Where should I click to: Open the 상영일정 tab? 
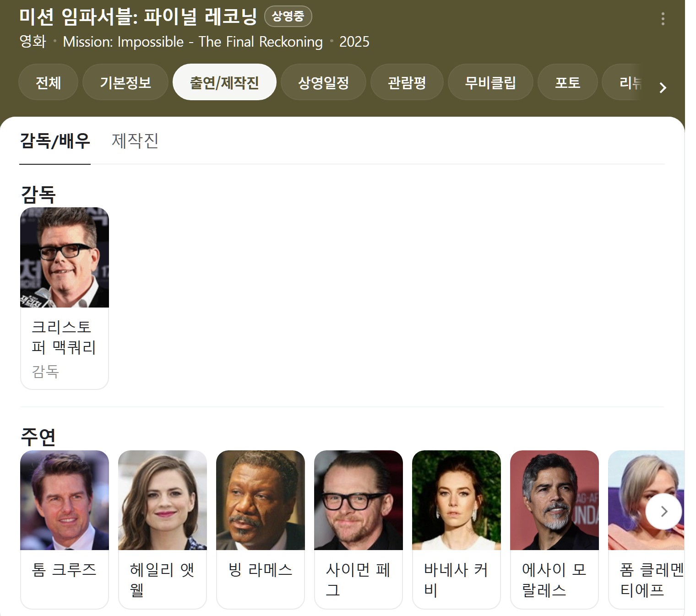(x=323, y=82)
